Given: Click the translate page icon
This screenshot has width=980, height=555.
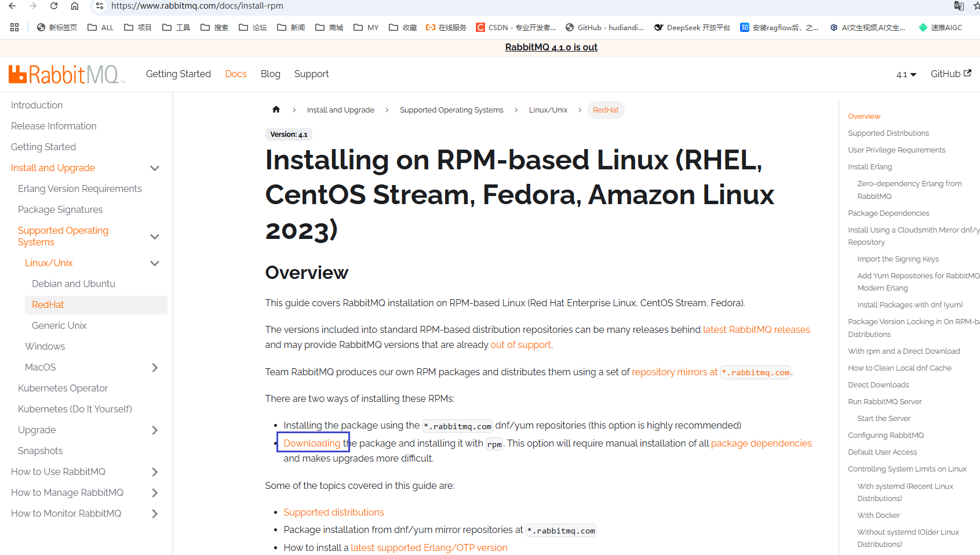Looking at the screenshot, I should click(x=959, y=6).
